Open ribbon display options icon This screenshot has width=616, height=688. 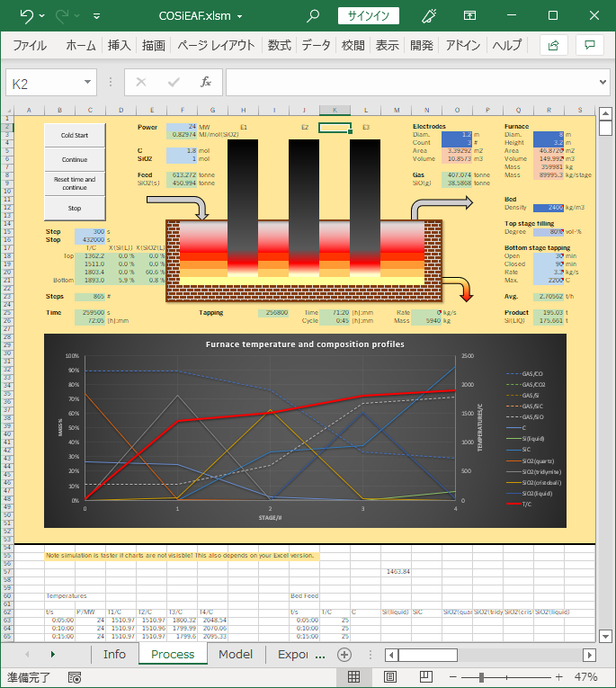469,16
